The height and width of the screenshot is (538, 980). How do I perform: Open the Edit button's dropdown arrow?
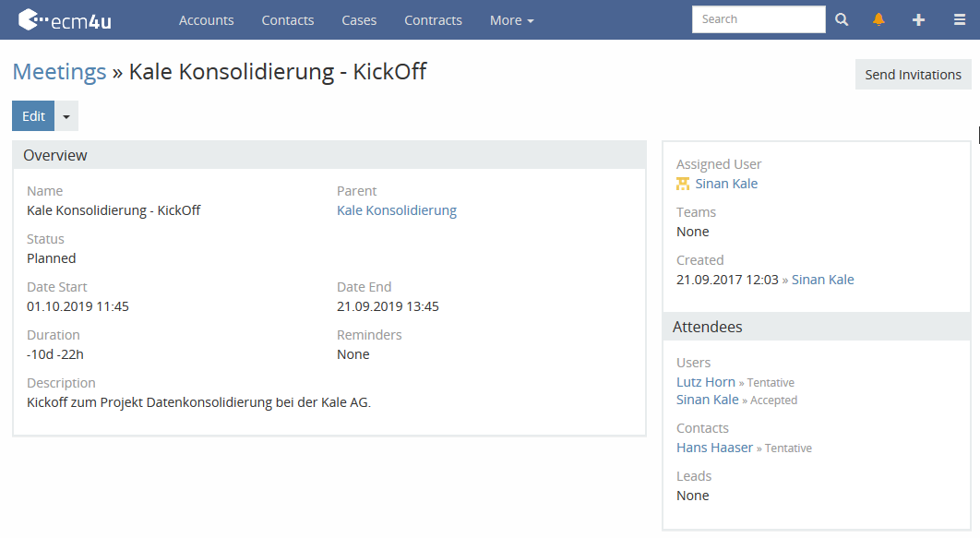click(x=66, y=115)
